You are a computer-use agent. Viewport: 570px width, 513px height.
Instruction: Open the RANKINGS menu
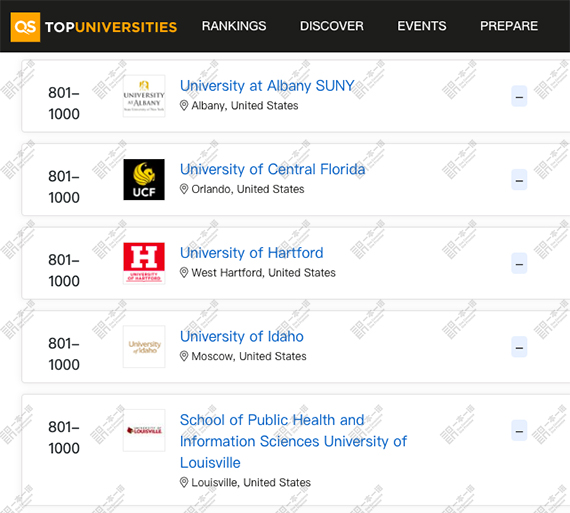coord(234,26)
